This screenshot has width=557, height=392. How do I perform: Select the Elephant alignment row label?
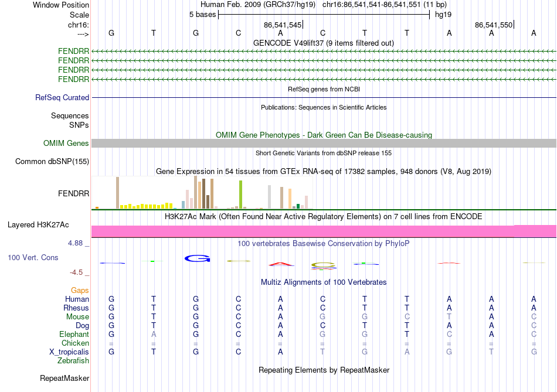click(74, 335)
